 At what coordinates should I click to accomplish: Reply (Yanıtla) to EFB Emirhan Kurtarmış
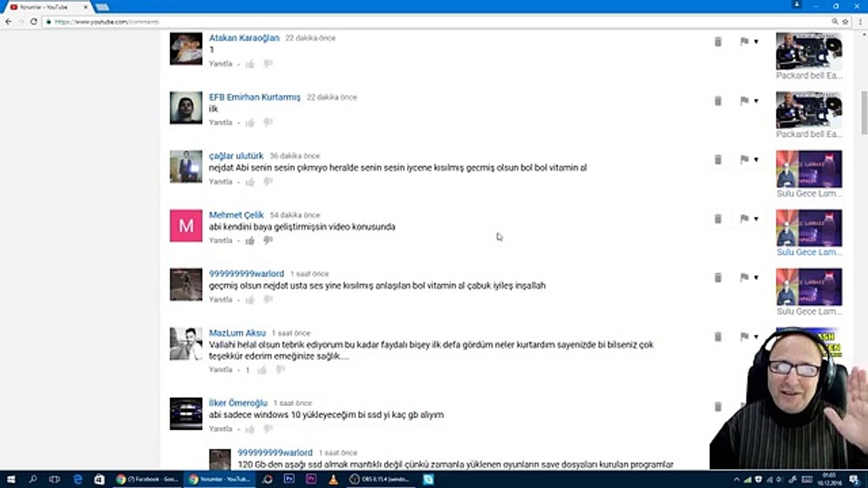[220, 123]
